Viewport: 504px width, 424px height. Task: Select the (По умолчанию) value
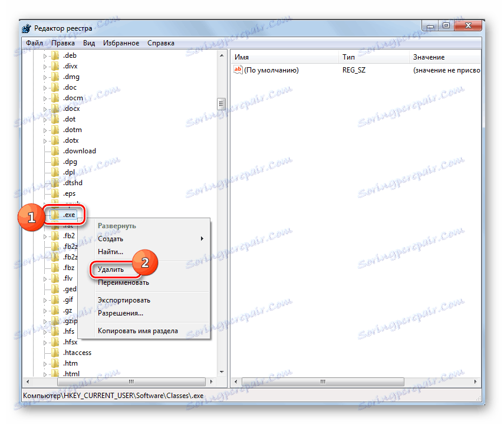[271, 70]
